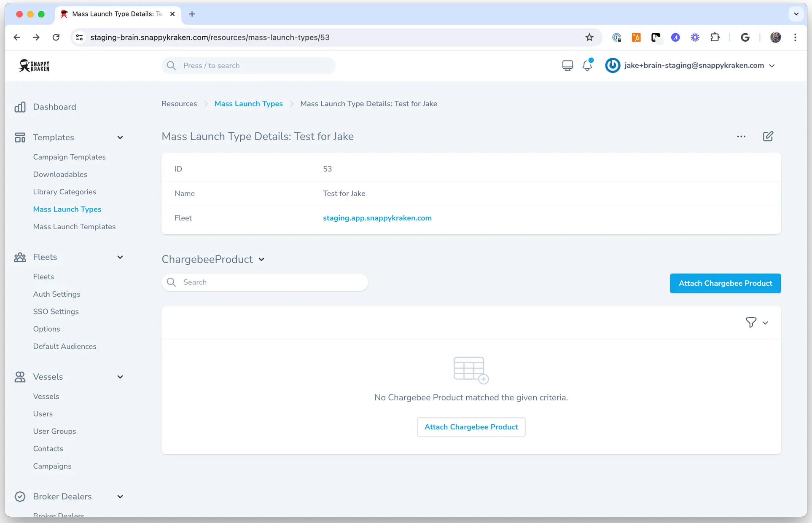This screenshot has width=812, height=523.
Task: Open browser extensions puzzle icon
Action: click(x=715, y=38)
